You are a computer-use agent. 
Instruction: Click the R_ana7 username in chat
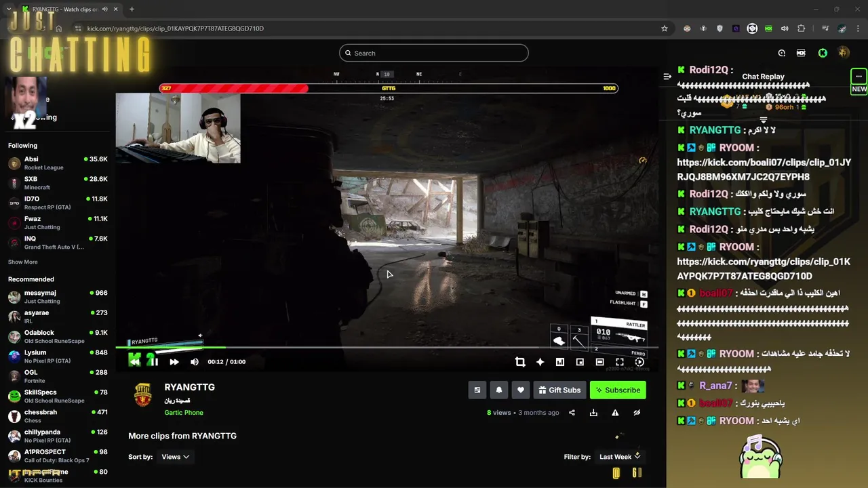715,386
